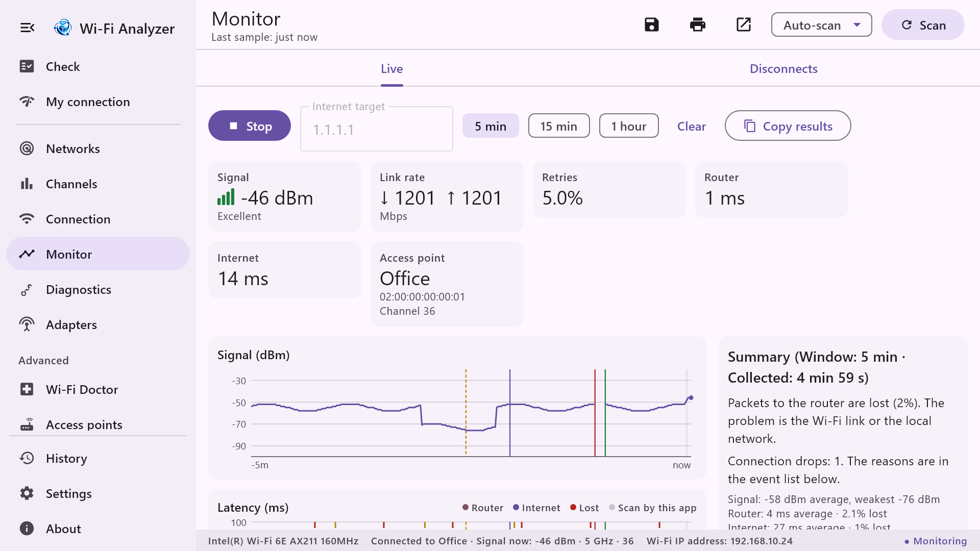The width and height of the screenshot is (980, 551).
Task: Open the Channels bar-chart page
Action: [x=98, y=184]
